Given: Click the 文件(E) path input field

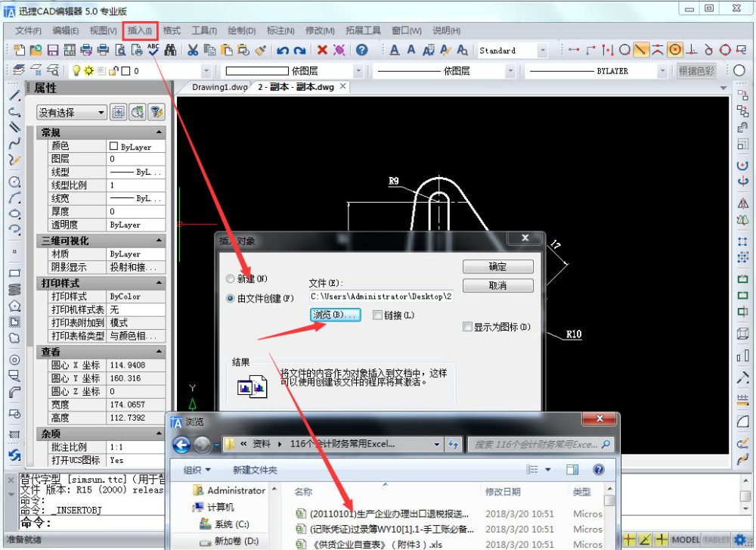Looking at the screenshot, I should pos(381,297).
